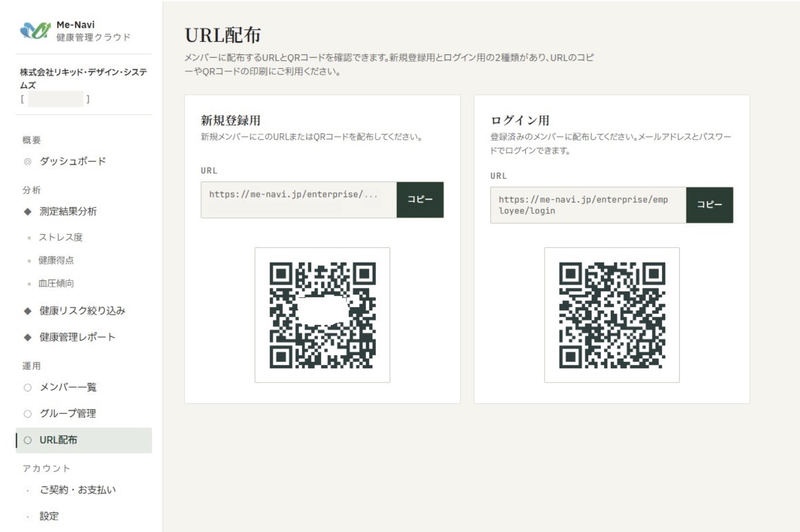The height and width of the screenshot is (532, 800).
Task: Click the employee/login URL field
Action: pos(588,205)
